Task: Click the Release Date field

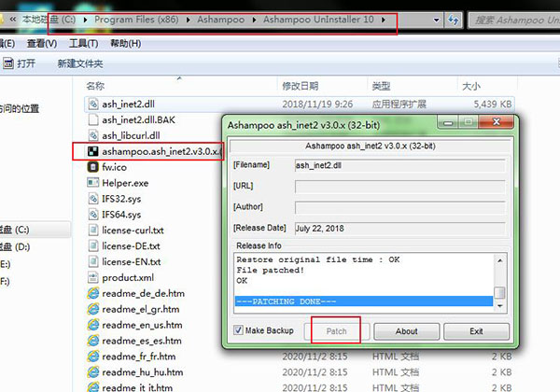Action: [400, 229]
